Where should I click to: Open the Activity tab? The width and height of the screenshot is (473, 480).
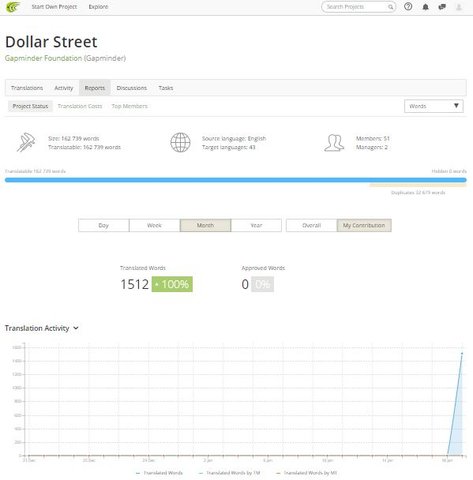[64, 88]
